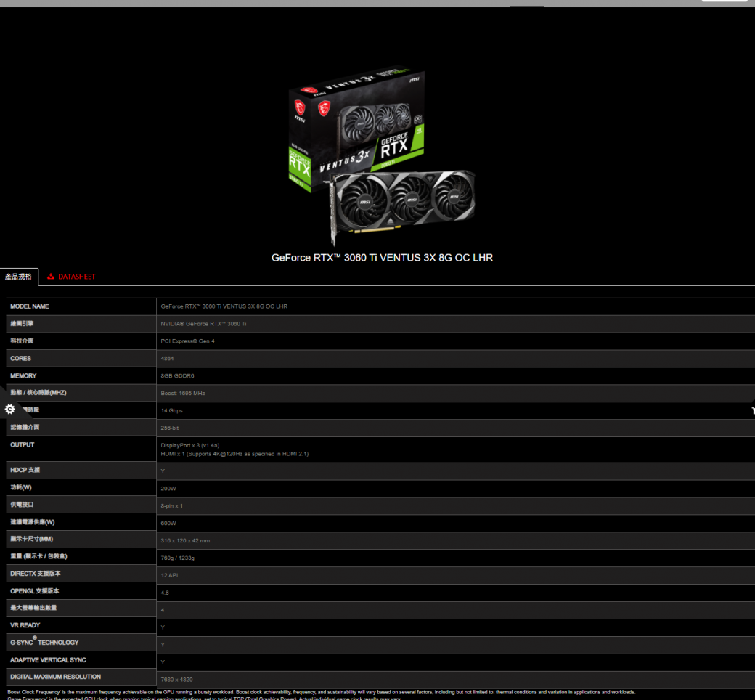Click the DIGITAL MAXIMUM RESOLUTION label
This screenshot has width=755, height=700.
55,677
